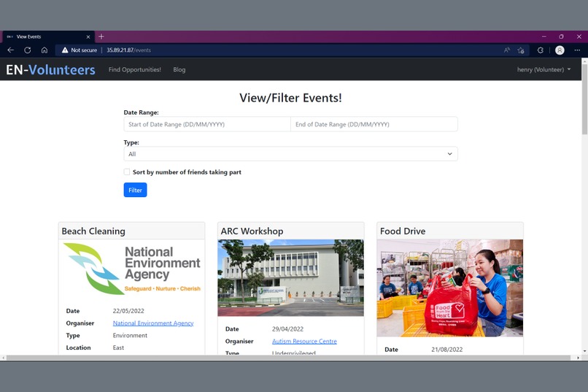Reload the page with the refresh icon
The image size is (588, 392).
[28, 50]
